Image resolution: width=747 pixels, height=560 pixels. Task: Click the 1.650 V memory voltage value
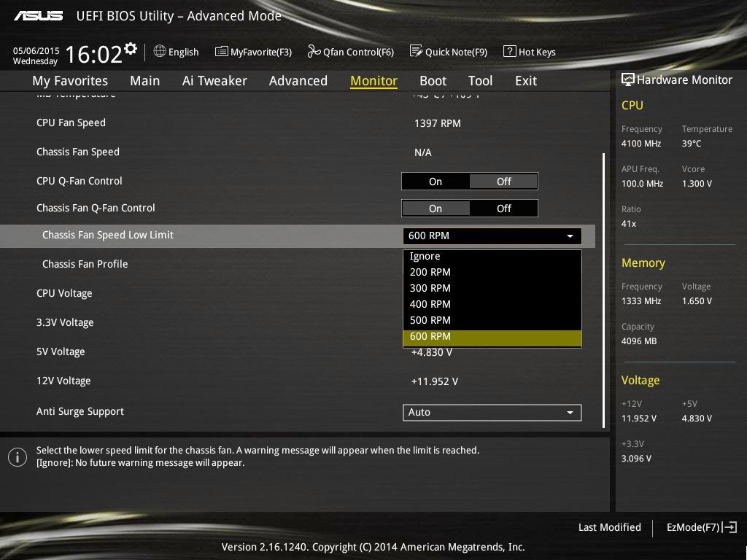pos(697,301)
